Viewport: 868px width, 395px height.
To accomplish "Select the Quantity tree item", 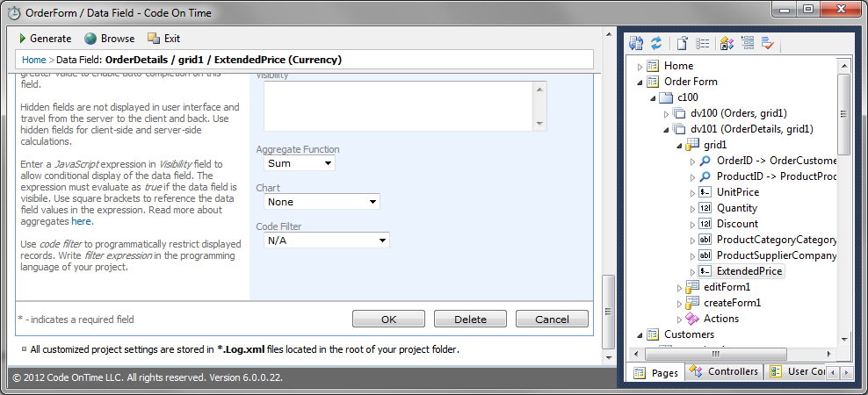I will point(737,208).
